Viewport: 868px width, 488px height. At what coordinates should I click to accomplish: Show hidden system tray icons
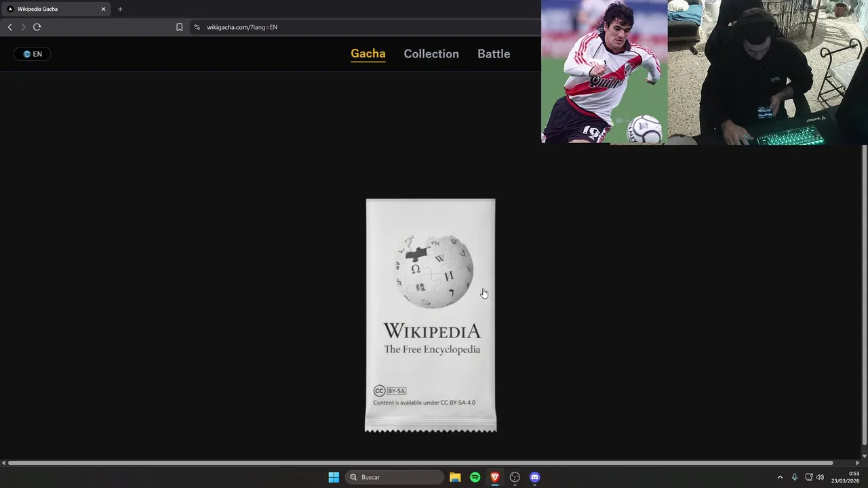[x=780, y=477]
